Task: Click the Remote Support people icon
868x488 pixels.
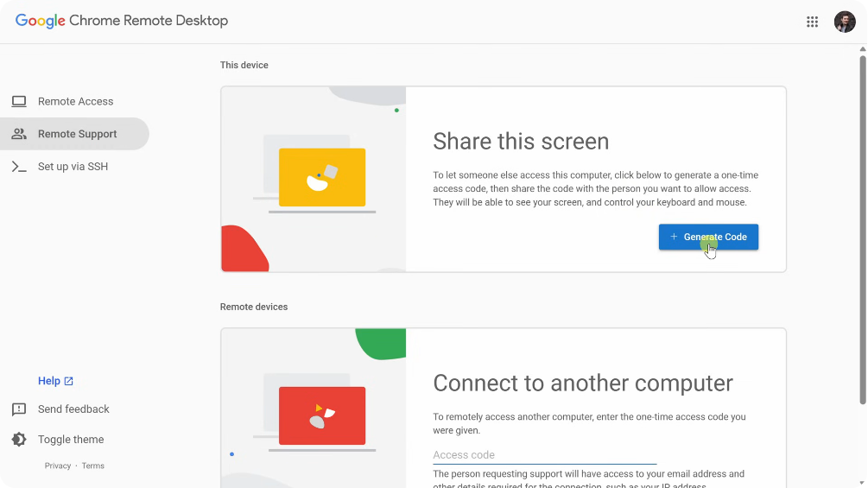Action: click(x=19, y=134)
